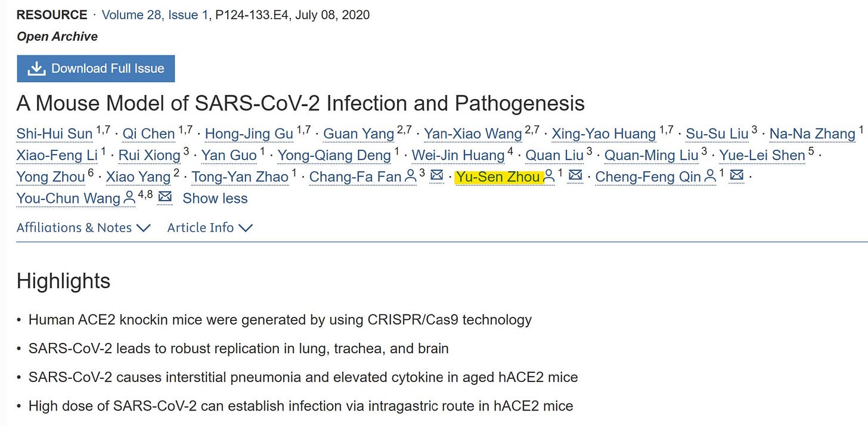Expand the Article Info section

(x=210, y=227)
